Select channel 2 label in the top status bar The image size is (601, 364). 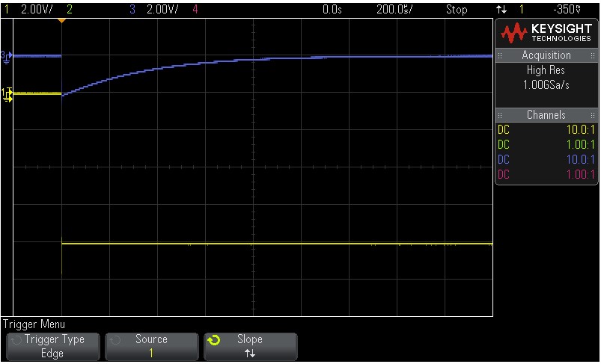coord(70,10)
